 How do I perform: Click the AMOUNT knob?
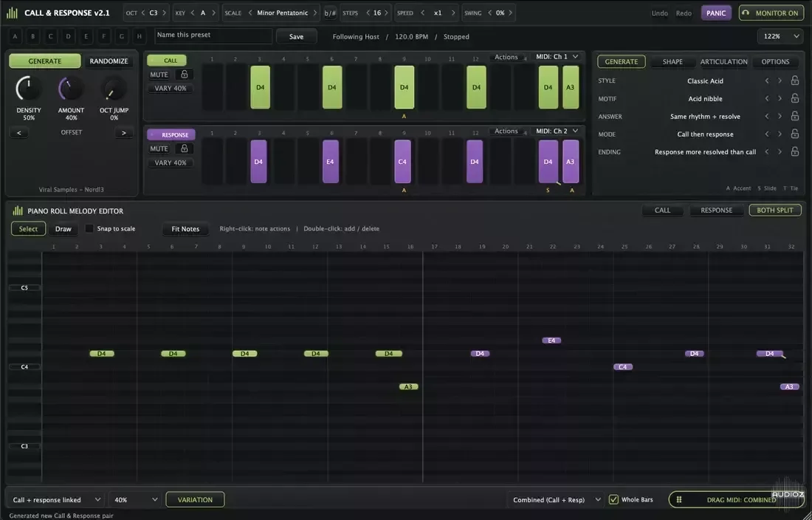click(71, 89)
